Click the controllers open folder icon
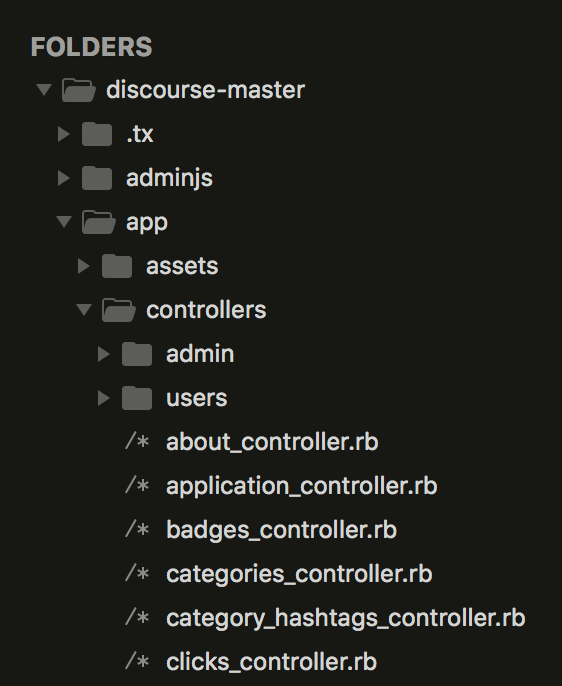Viewport: 562px width, 686px height. (119, 310)
